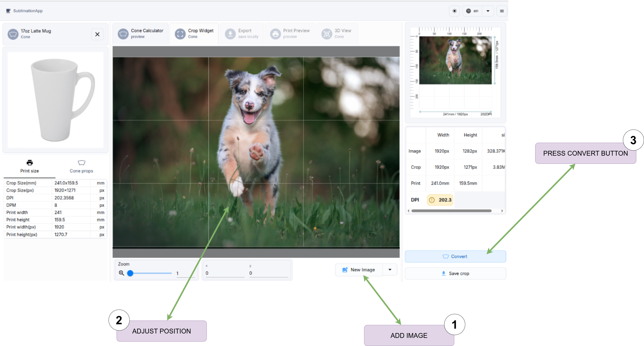This screenshot has height=346, width=644.
Task: Select the Crop Widget tab
Action: [194, 34]
